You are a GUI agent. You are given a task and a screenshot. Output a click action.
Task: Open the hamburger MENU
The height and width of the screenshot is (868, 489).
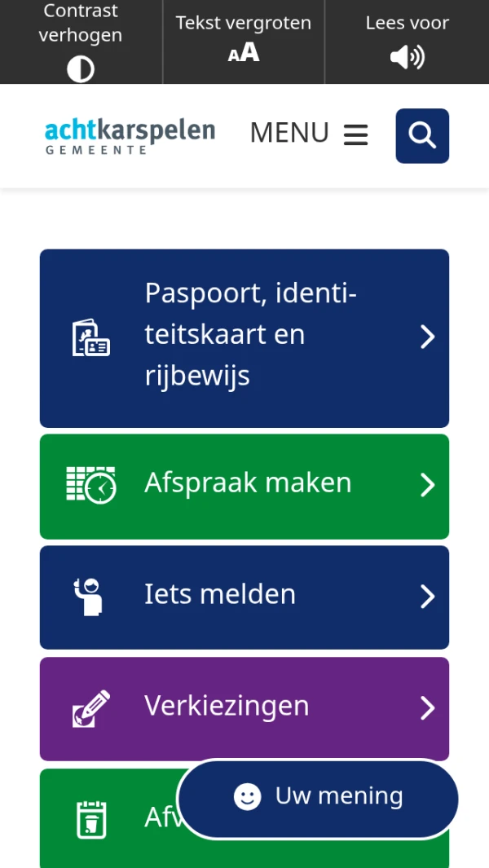(309, 134)
